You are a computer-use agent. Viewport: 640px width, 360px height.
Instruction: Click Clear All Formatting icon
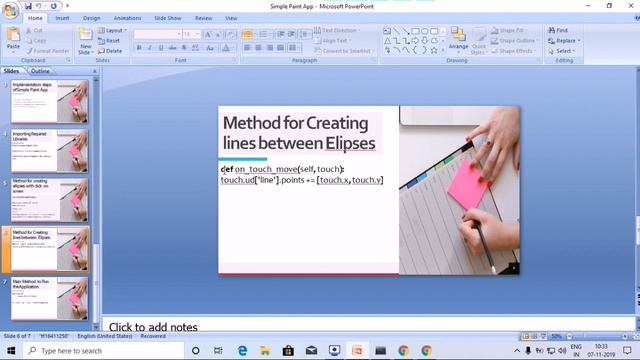coord(231,35)
